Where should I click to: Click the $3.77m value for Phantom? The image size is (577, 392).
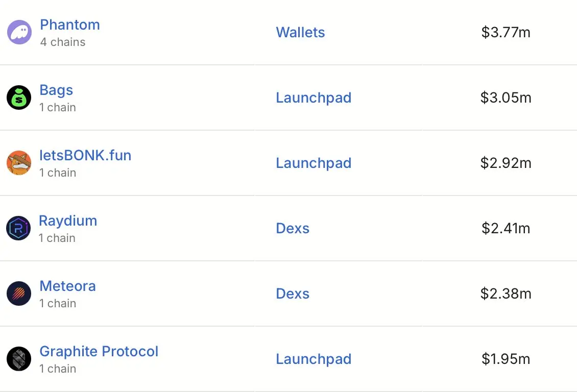coord(506,32)
